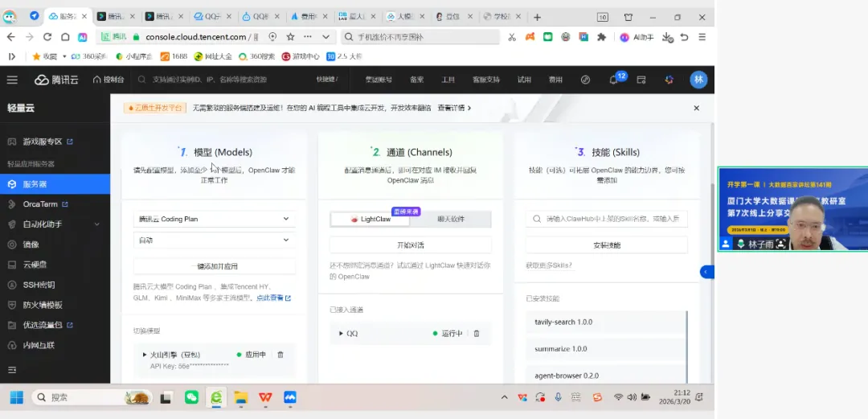
Task: Close the 云原生开发平台 banner
Action: tap(696, 108)
